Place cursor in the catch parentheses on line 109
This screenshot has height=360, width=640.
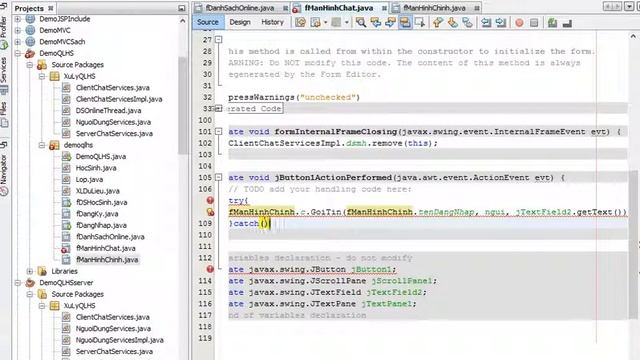tap(264, 223)
